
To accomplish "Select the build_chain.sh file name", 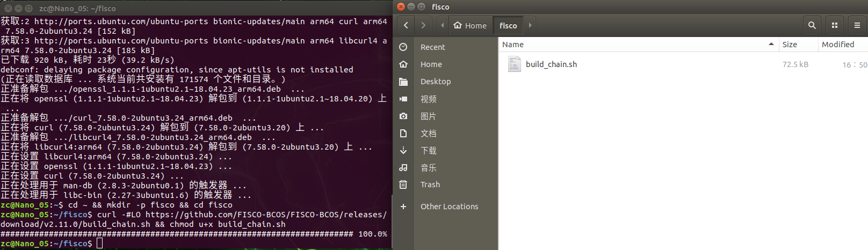I will pos(551,64).
